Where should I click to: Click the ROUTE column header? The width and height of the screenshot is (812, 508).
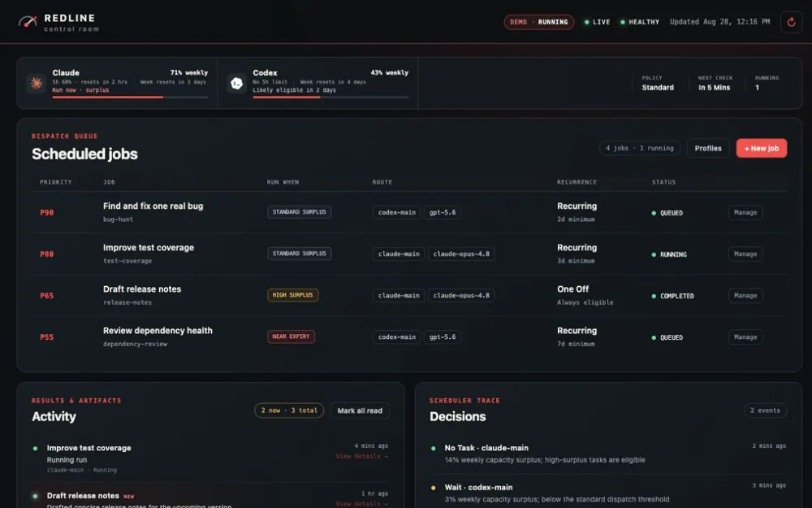382,182
